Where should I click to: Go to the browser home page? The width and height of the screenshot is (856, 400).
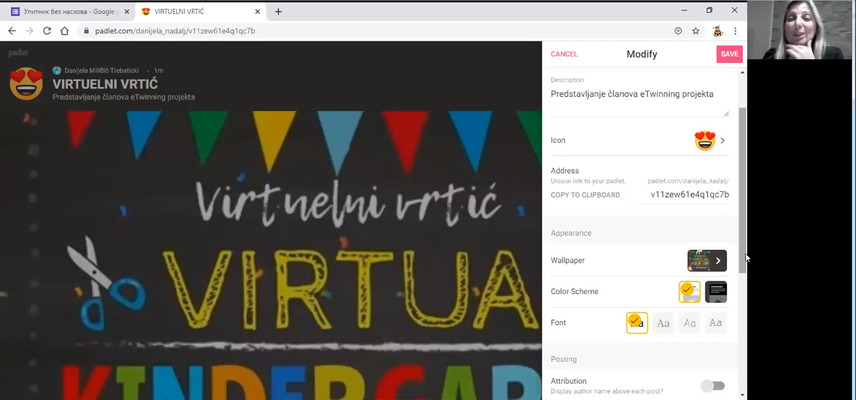coord(64,31)
